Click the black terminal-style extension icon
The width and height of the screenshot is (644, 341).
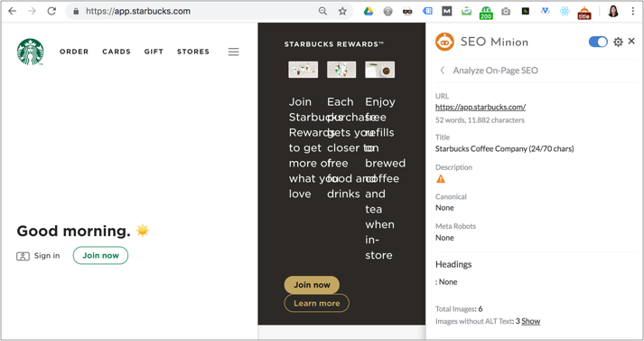point(526,11)
